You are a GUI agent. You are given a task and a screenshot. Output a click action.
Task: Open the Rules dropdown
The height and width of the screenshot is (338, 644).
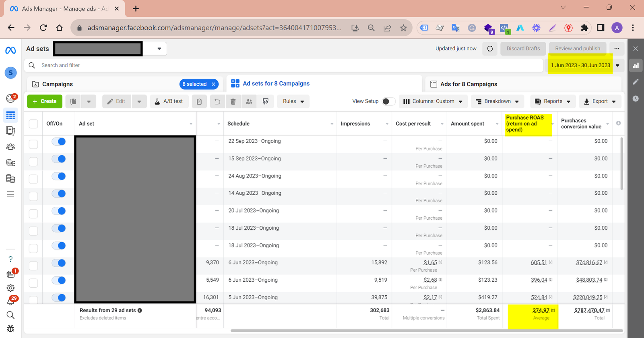point(293,101)
